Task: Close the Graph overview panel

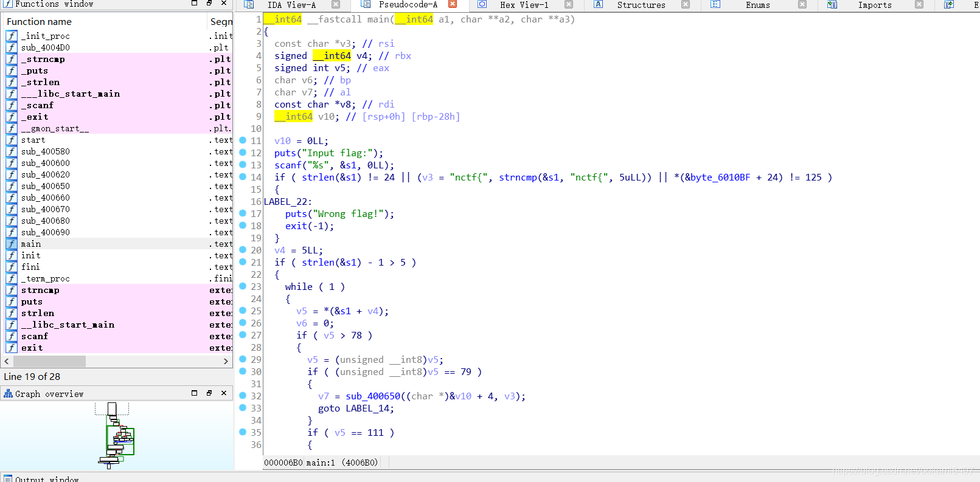Action: coord(224,393)
